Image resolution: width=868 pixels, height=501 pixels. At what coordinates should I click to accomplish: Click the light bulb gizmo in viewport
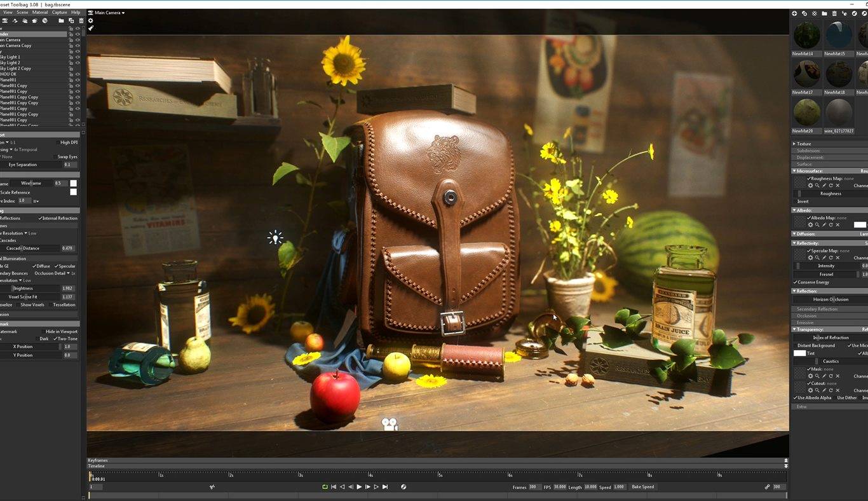pos(275,238)
